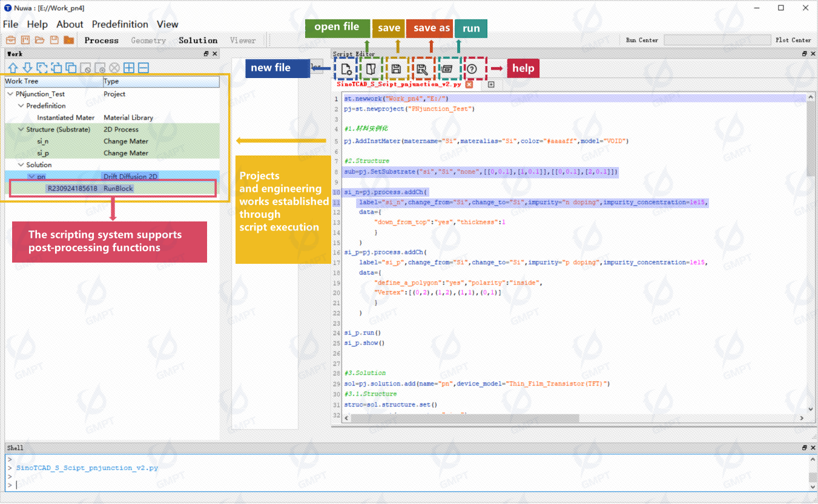Image resolution: width=818 pixels, height=504 pixels.
Task: Open a script file in Script Editor
Action: tap(371, 69)
